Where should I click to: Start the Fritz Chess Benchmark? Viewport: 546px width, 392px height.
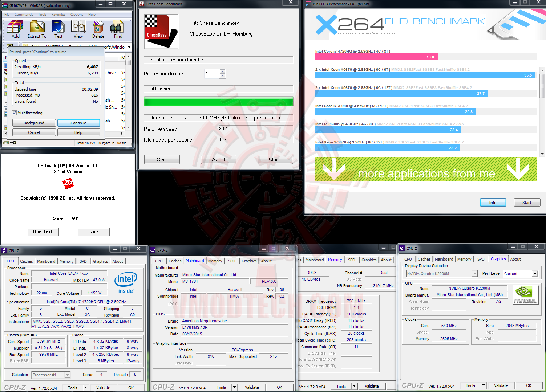coord(162,159)
